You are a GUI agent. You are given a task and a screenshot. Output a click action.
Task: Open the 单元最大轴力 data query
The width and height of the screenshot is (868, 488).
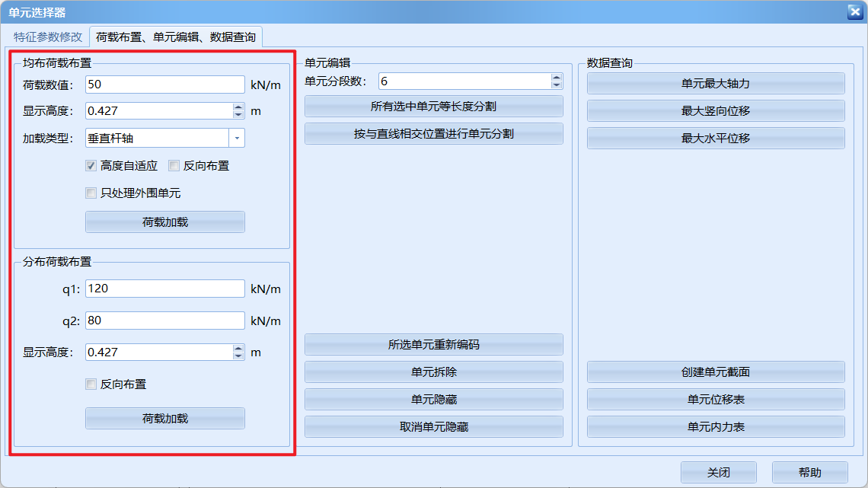(x=715, y=84)
